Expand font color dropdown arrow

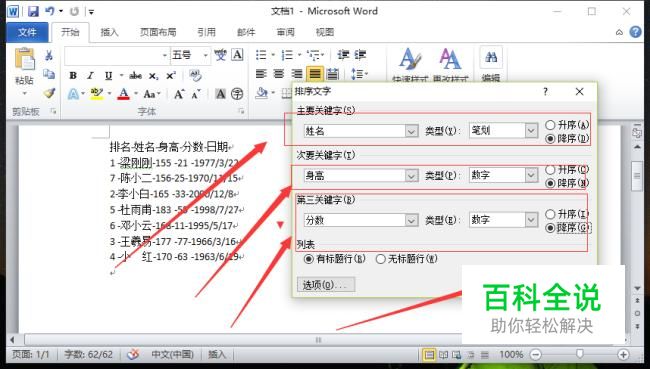click(x=136, y=94)
